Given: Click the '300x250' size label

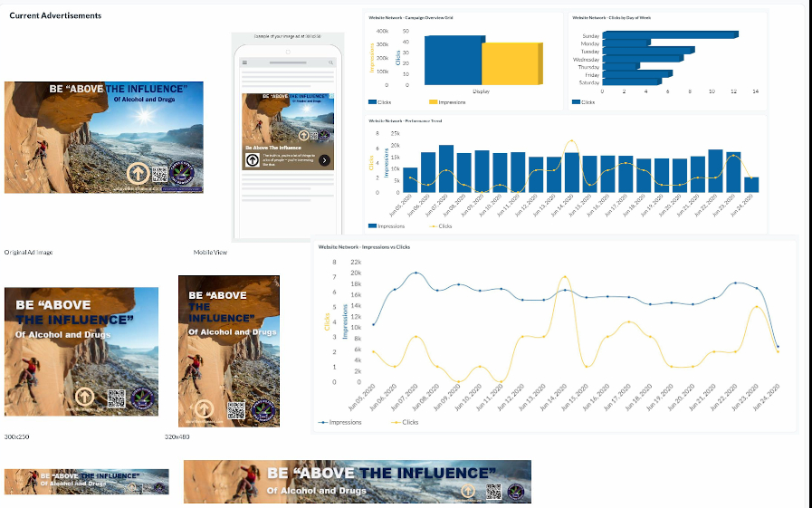Looking at the screenshot, I should click(x=16, y=437).
